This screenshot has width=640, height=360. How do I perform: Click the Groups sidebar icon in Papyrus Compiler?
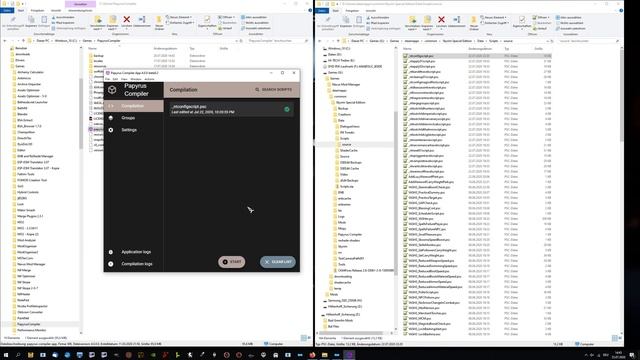click(111, 118)
